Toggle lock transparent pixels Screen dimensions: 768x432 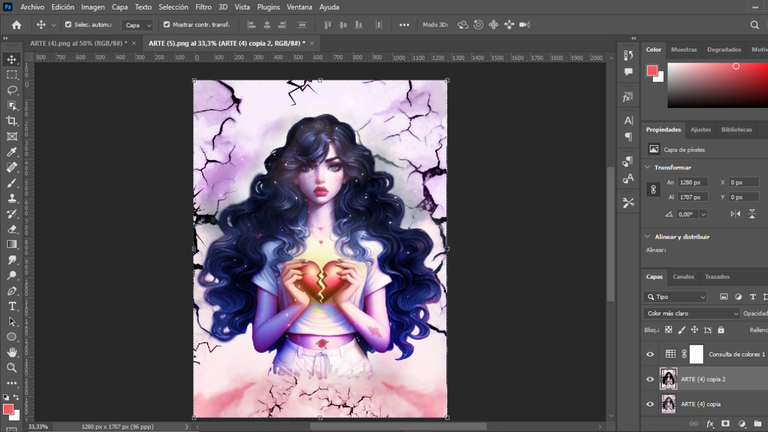coord(669,330)
